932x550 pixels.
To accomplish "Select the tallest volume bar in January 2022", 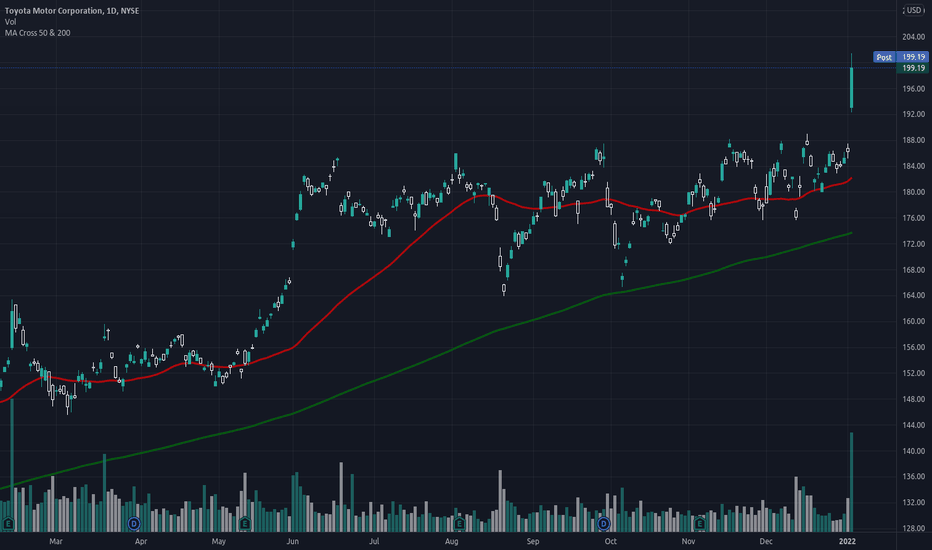I will click(x=852, y=482).
